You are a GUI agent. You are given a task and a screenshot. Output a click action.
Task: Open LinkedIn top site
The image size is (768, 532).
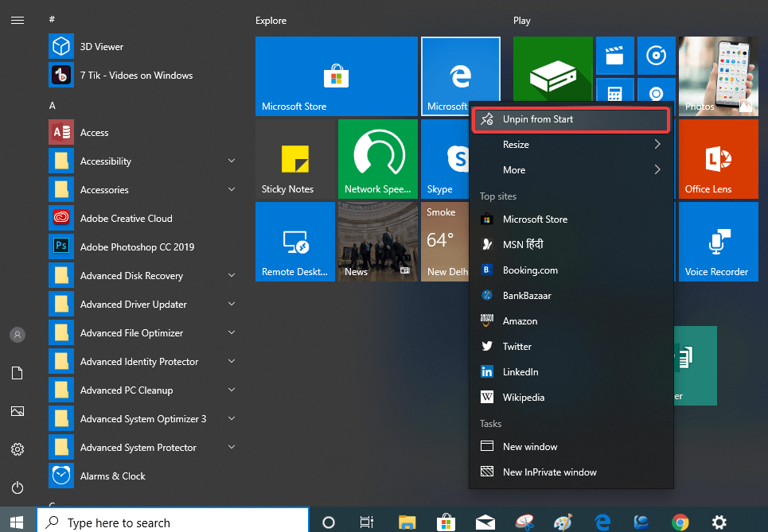point(571,372)
